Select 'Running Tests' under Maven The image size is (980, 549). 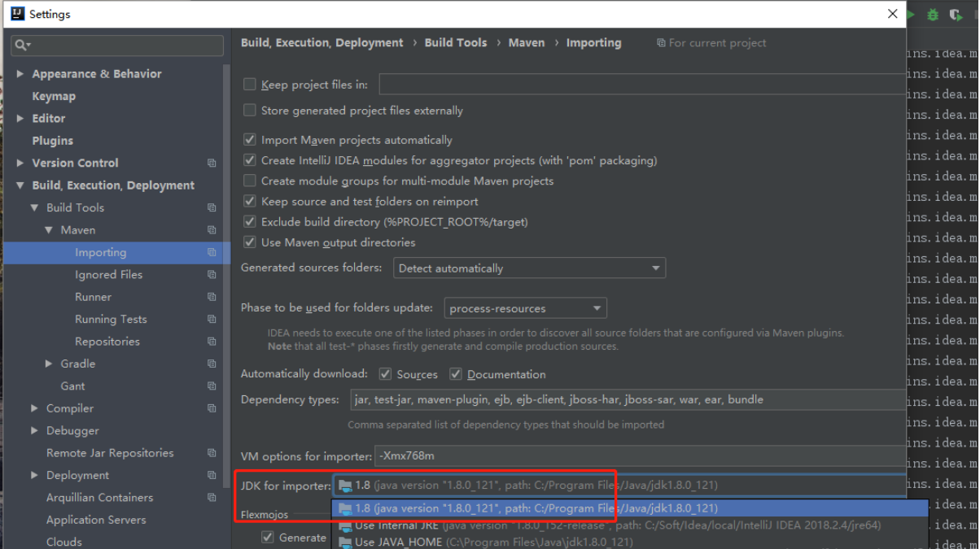click(111, 320)
